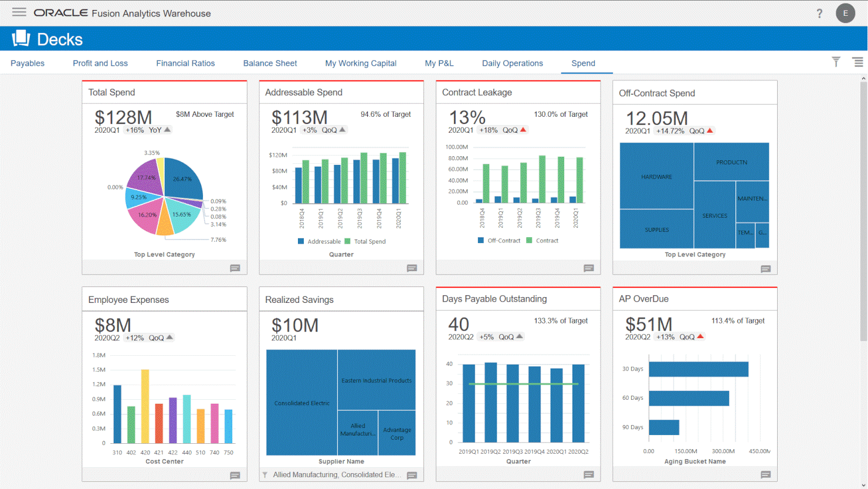This screenshot has width=868, height=489.
Task: Select HARDWARE tile in Off-Contract treemap
Action: (x=656, y=176)
